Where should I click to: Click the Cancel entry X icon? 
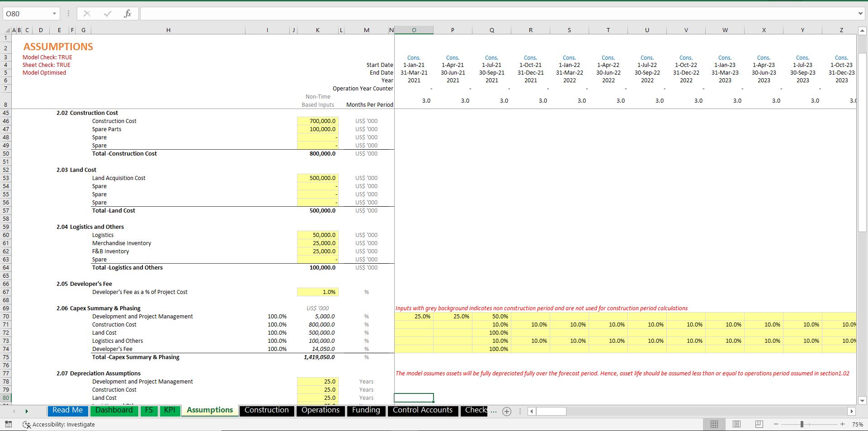click(x=87, y=14)
